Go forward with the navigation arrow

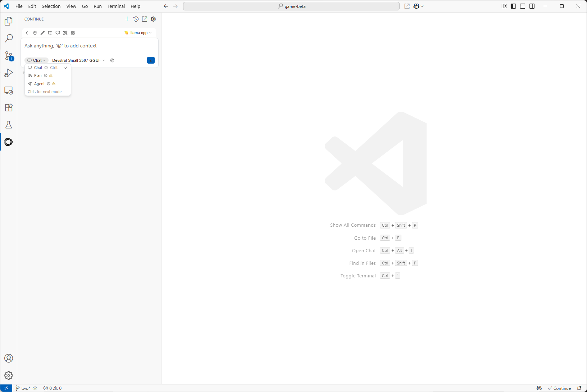(x=176, y=6)
